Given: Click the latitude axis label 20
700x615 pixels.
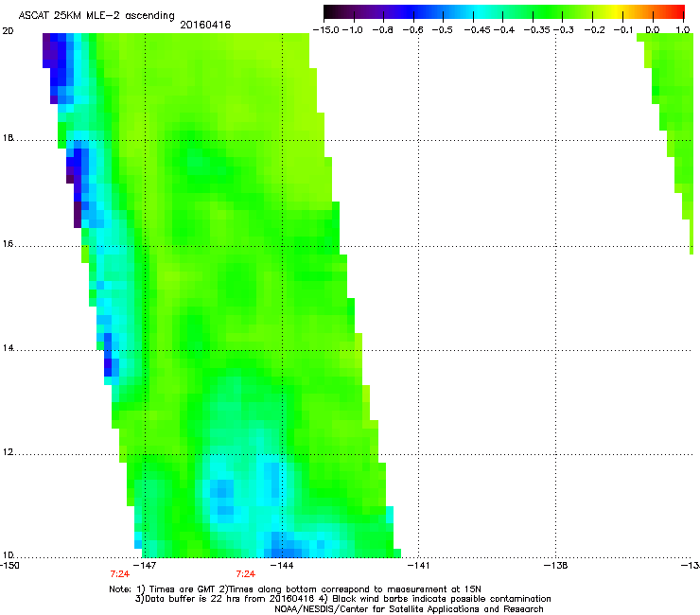Looking at the screenshot, I should [x=8, y=31].
